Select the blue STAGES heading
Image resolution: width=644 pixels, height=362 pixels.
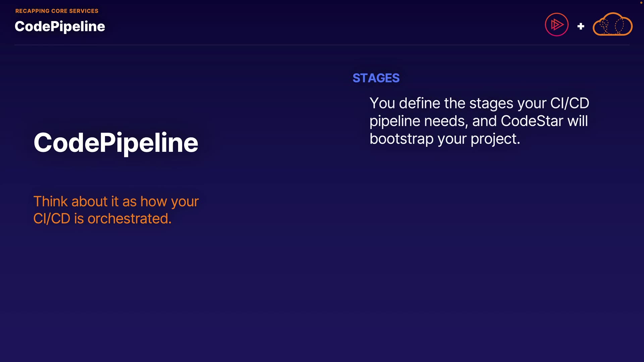(x=376, y=78)
